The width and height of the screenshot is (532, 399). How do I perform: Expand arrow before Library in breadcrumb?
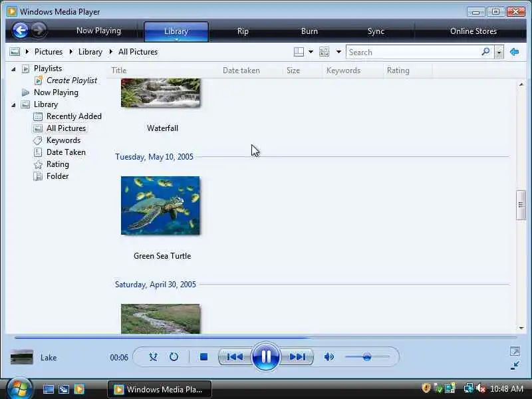click(x=71, y=52)
